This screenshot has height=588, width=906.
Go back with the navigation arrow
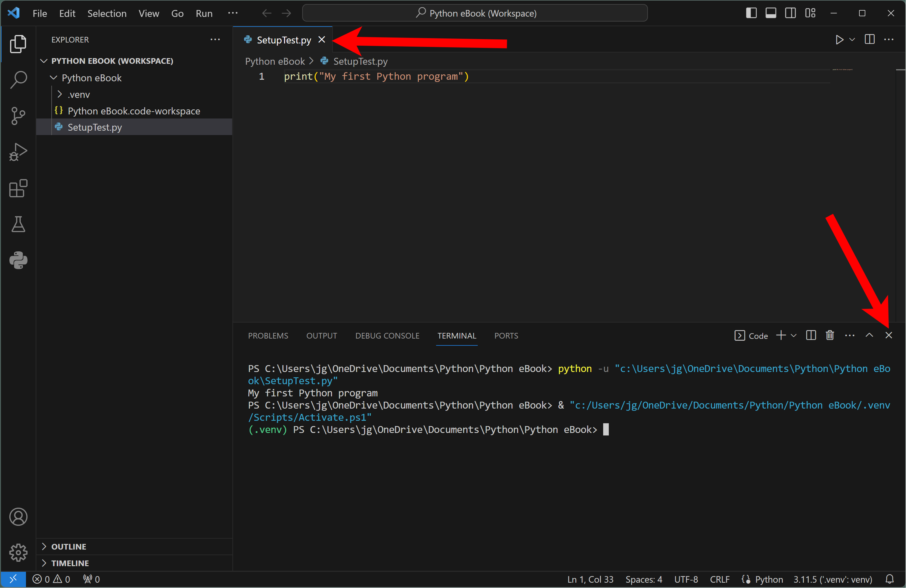[x=267, y=13]
